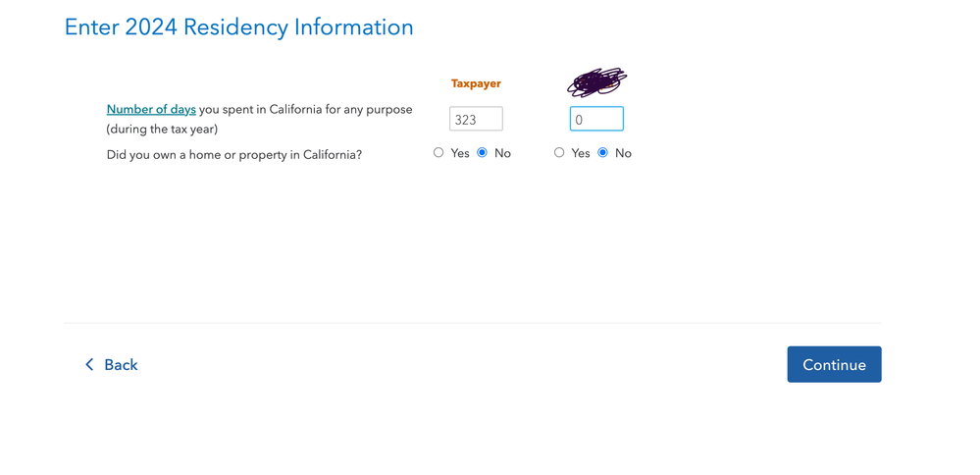The height and width of the screenshot is (475, 980).
Task: Go back using the Back text link
Action: [x=121, y=364]
